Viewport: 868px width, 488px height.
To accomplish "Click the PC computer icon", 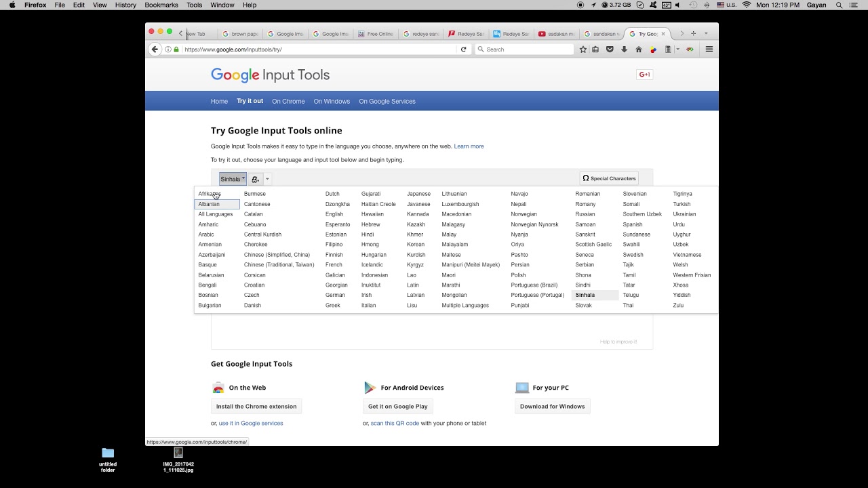I will (521, 388).
